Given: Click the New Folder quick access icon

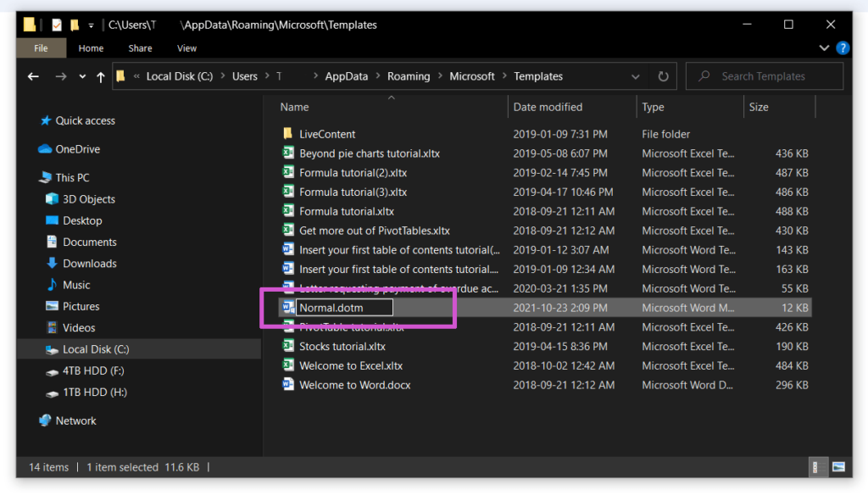Looking at the screenshot, I should 75,25.
